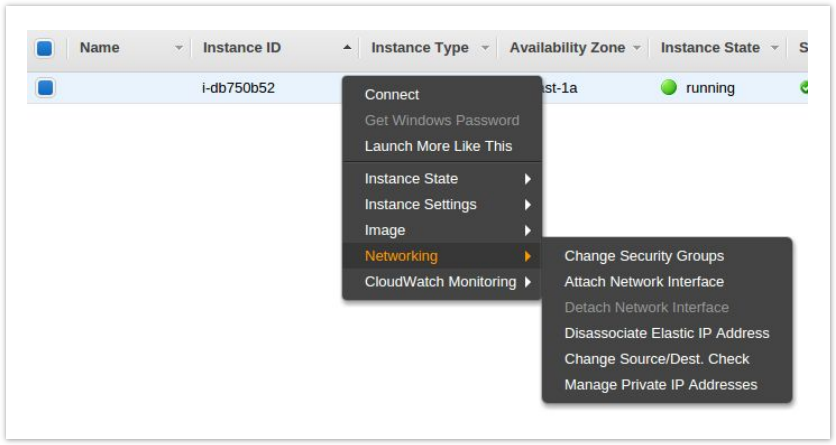Screen dimensions: 836x445
Task: Select Connect from the context menu
Action: pyautogui.click(x=392, y=95)
